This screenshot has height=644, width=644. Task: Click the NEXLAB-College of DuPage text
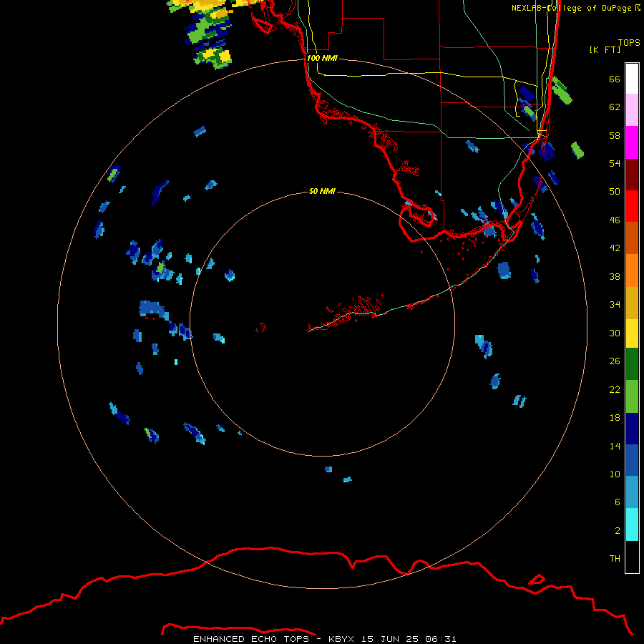click(573, 8)
